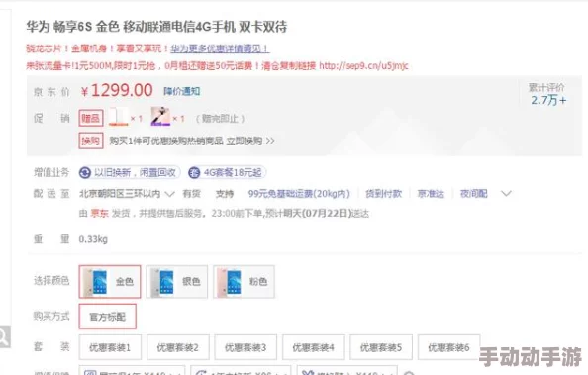Expand more delivery services chevron after 夜间配
This screenshot has height=375, width=588.
point(506,194)
